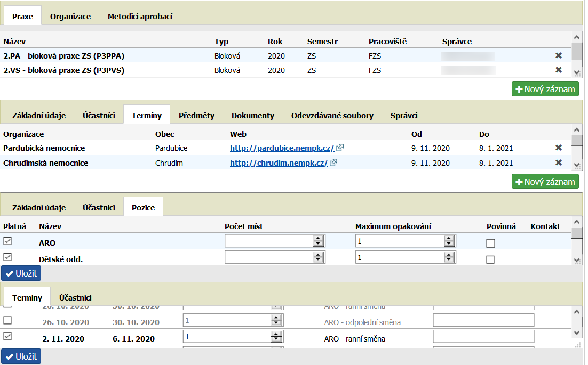Open the Odevzdávané soubory tab
This screenshot has height=365, width=588.
(x=332, y=115)
